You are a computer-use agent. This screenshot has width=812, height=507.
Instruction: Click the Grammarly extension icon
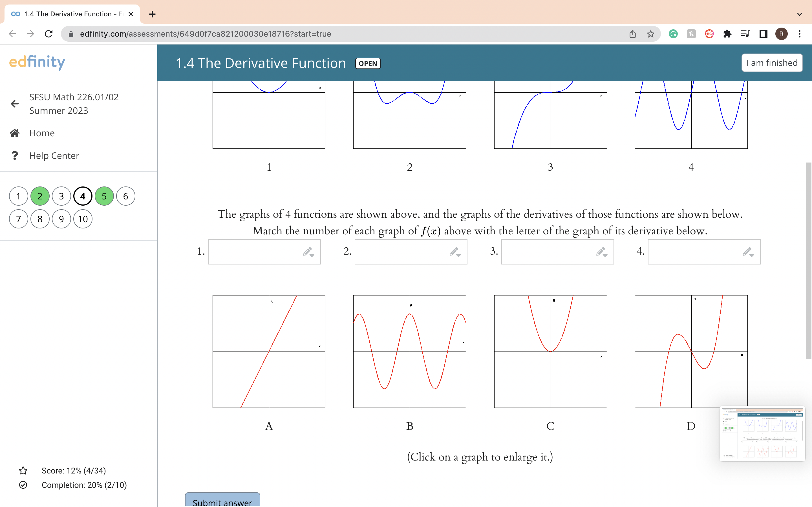673,34
